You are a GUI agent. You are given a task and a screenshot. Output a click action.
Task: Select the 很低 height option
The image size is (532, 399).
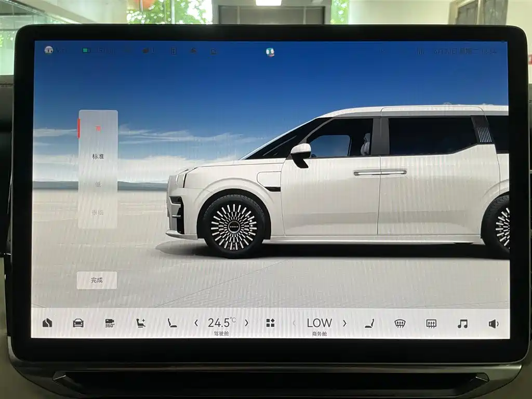(98, 212)
